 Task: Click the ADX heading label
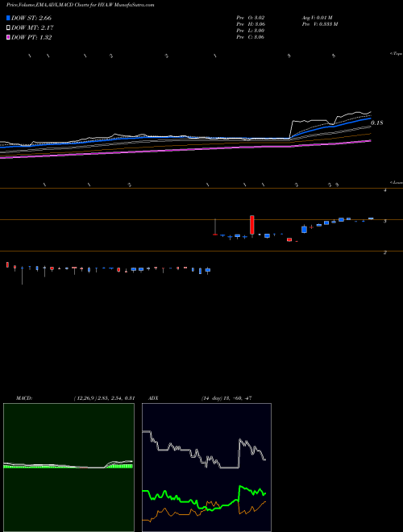[x=153, y=398]
